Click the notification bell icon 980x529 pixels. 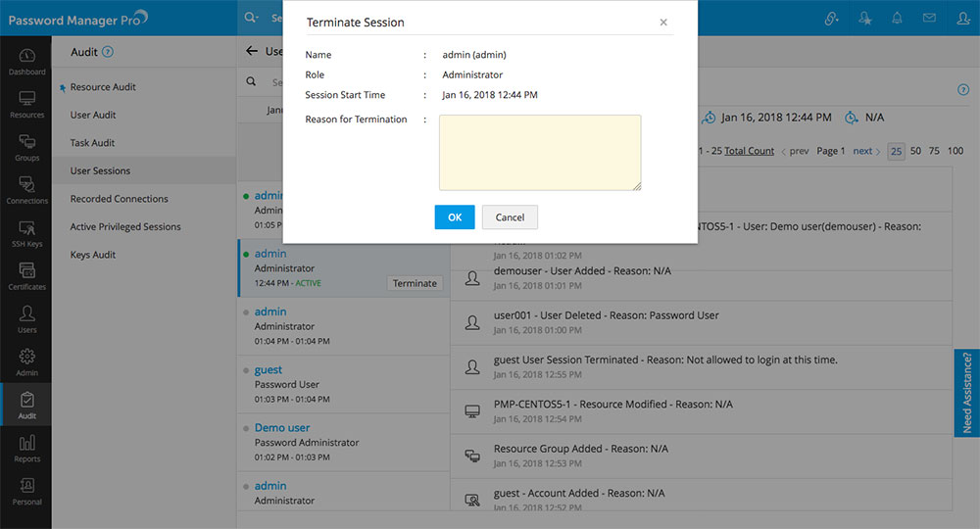click(x=896, y=18)
